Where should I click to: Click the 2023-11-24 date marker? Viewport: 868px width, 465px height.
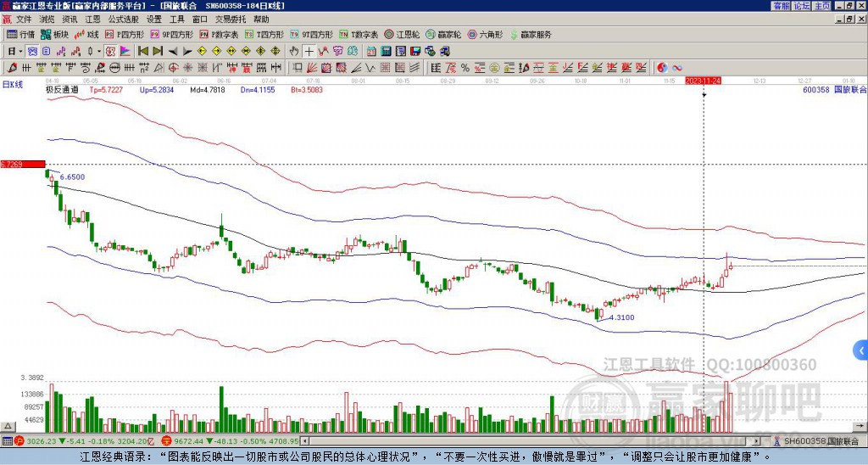click(x=703, y=81)
